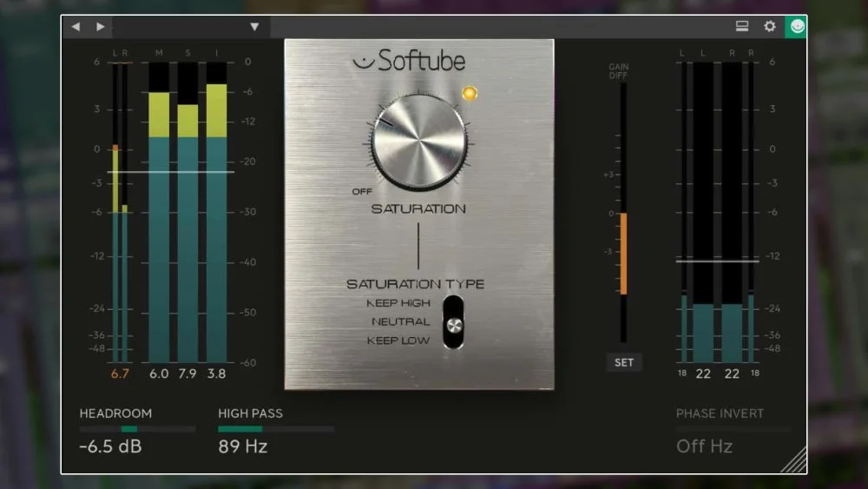This screenshot has height=489, width=868.
Task: Click the Phase Invert Off Hz value
Action: 704,446
